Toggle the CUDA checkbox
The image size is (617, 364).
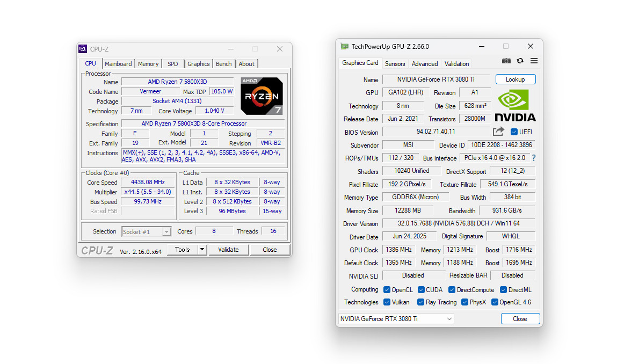421,289
